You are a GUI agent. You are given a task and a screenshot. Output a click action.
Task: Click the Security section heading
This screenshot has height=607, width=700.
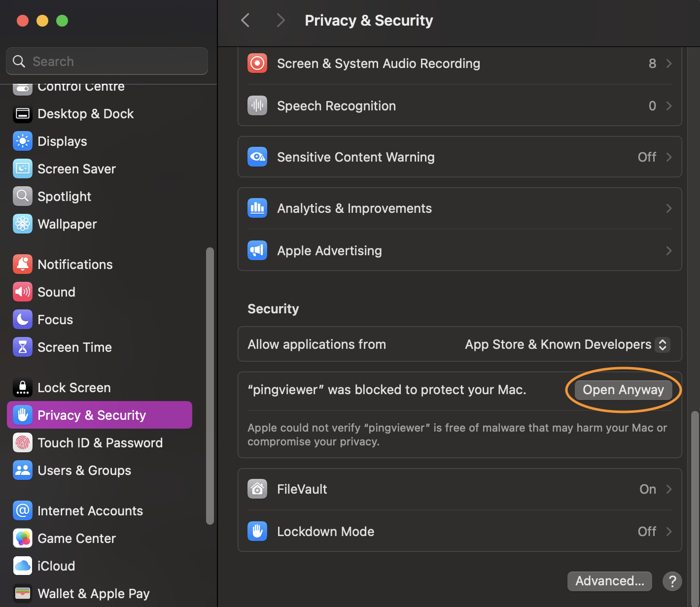(273, 309)
